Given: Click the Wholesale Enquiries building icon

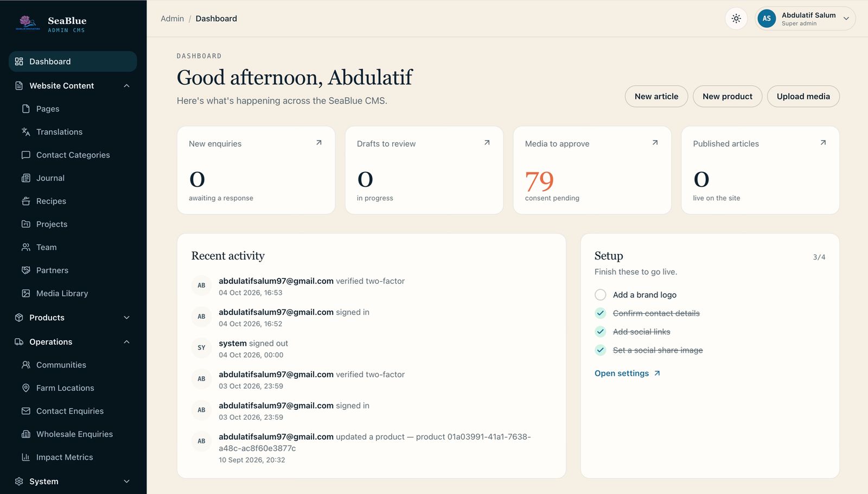Looking at the screenshot, I should pyautogui.click(x=25, y=434).
